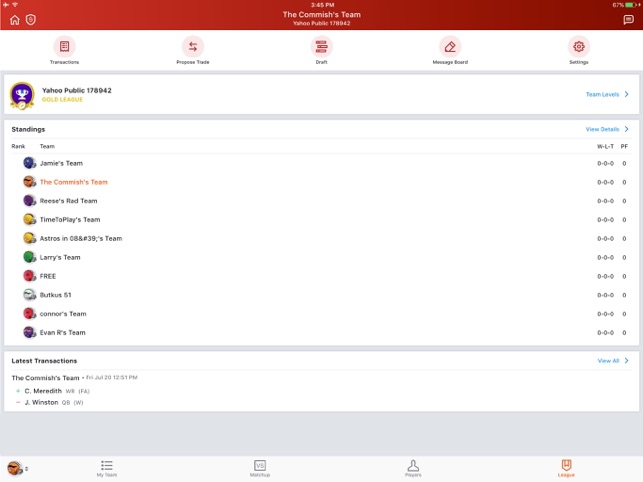Viewport: 643px width, 482px height.
Task: Tap Jamie's Team 0-0-0 record
Action: click(x=605, y=163)
